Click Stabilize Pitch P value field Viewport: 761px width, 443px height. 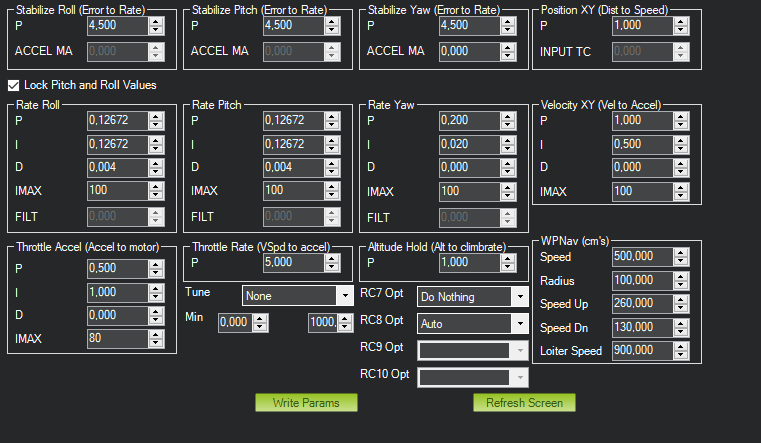294,26
